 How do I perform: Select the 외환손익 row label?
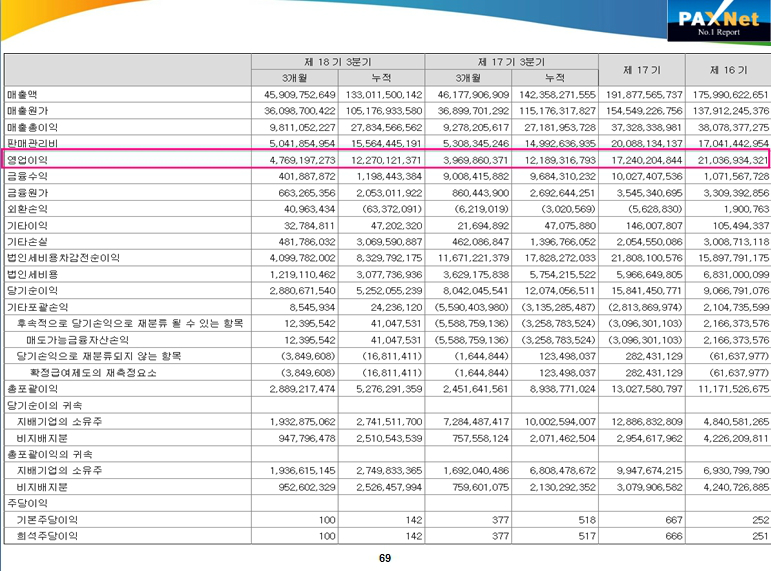[26, 209]
